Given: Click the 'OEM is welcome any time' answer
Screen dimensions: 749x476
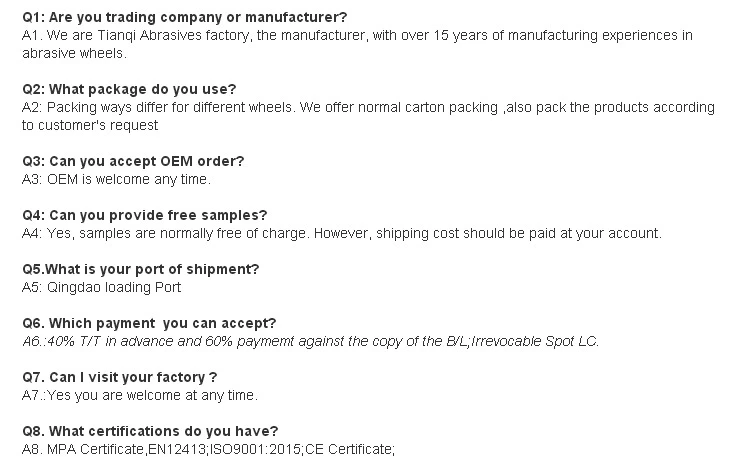Looking at the screenshot, I should coord(116,180).
